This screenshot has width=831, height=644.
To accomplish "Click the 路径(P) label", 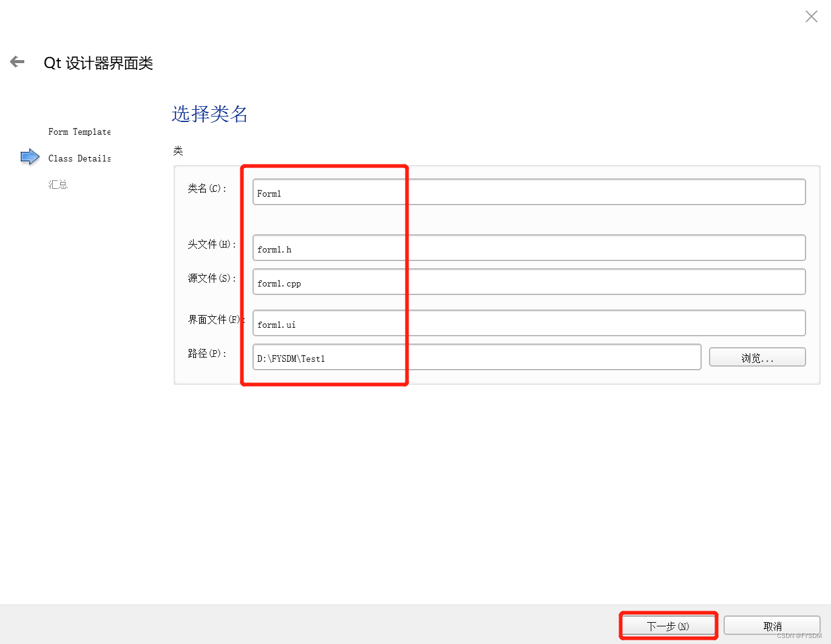I will pos(207,354).
